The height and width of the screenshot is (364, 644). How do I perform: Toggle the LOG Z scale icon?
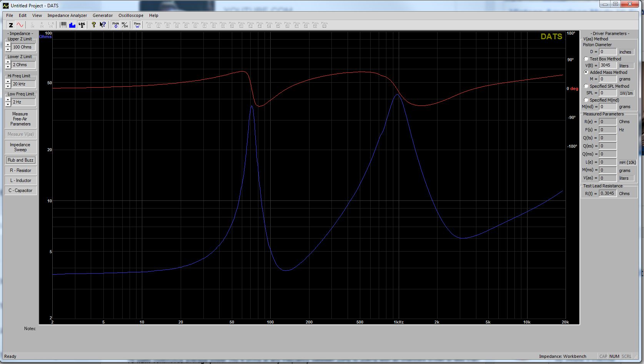point(82,25)
